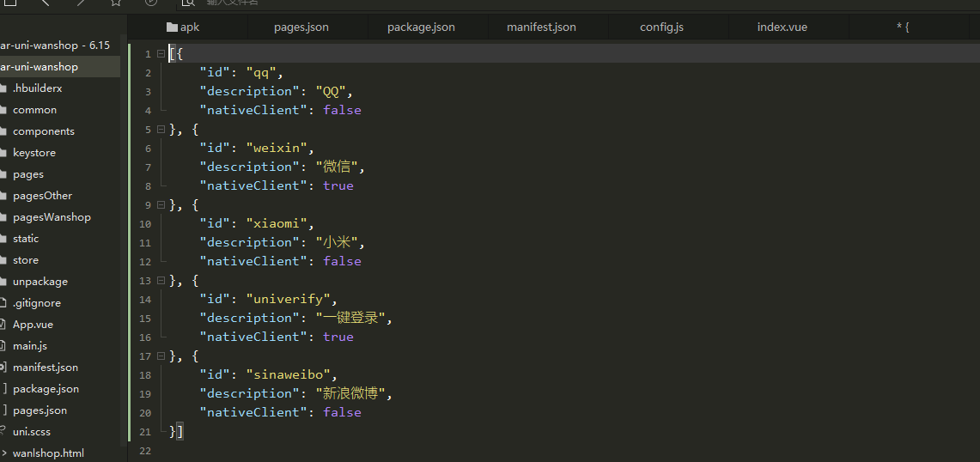Click the star bookmark icon in toolbar

[115, 3]
